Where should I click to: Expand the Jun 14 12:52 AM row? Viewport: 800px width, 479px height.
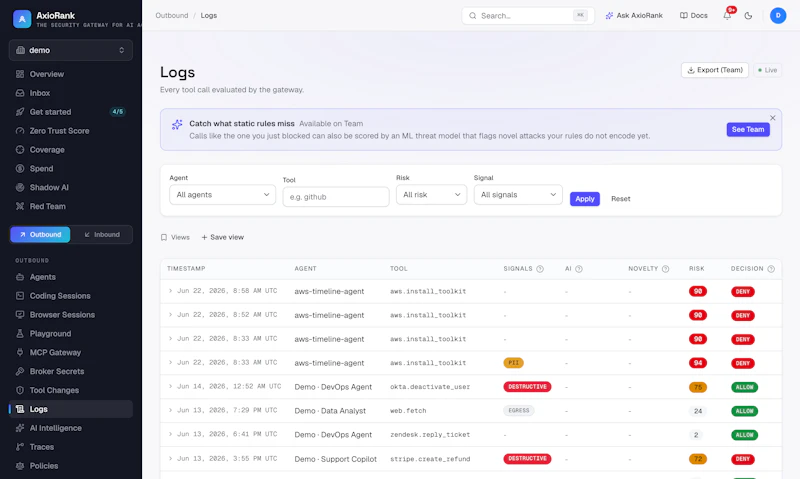coord(170,386)
